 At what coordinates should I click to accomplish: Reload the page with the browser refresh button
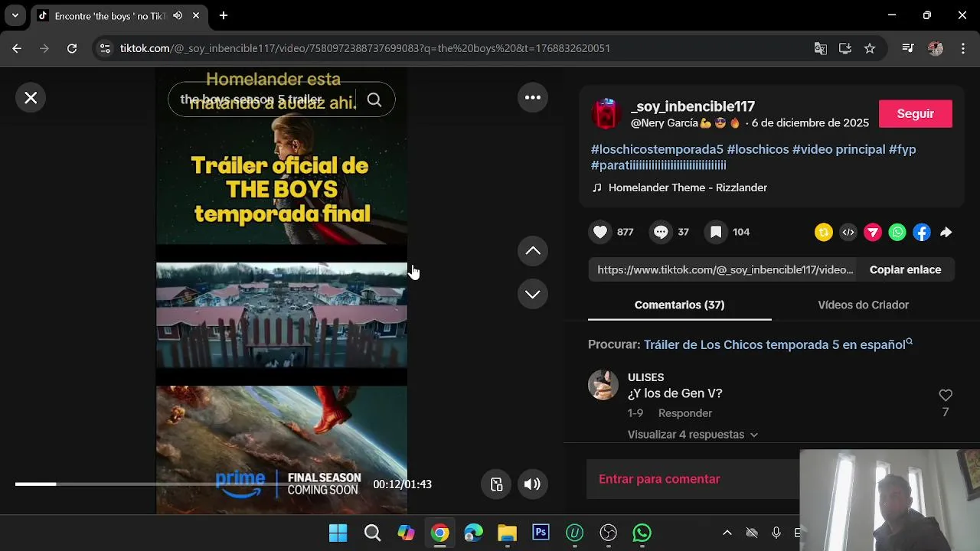tap(71, 48)
